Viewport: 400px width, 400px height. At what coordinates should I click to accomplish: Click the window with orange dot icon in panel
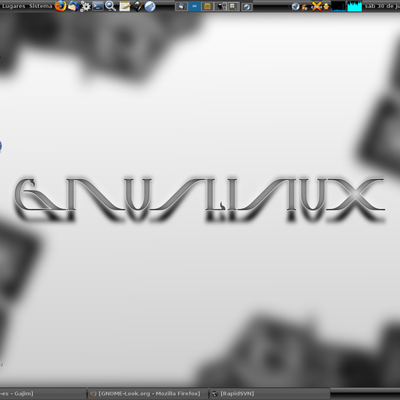point(233,6)
